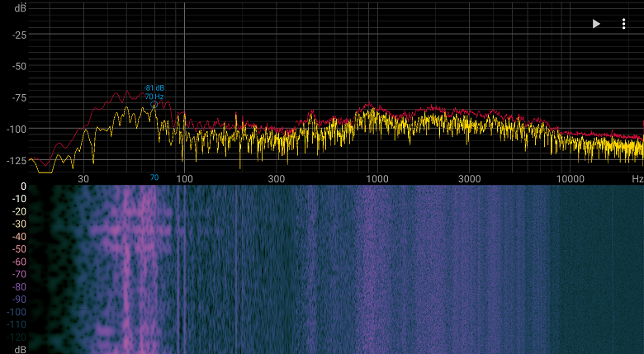The image size is (644, 354).
Task: Click the '1000' frequency axis label
Action: point(377,178)
